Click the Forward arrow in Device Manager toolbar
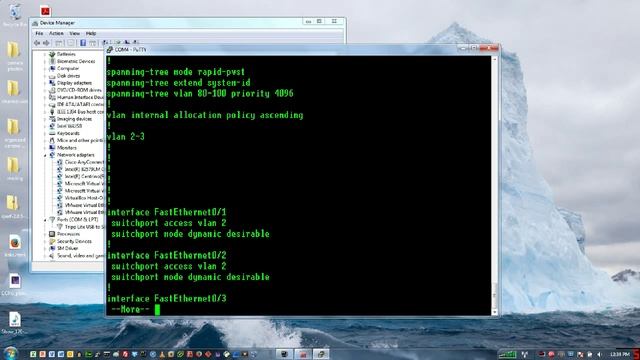640x360 pixels. pyautogui.click(x=46, y=43)
